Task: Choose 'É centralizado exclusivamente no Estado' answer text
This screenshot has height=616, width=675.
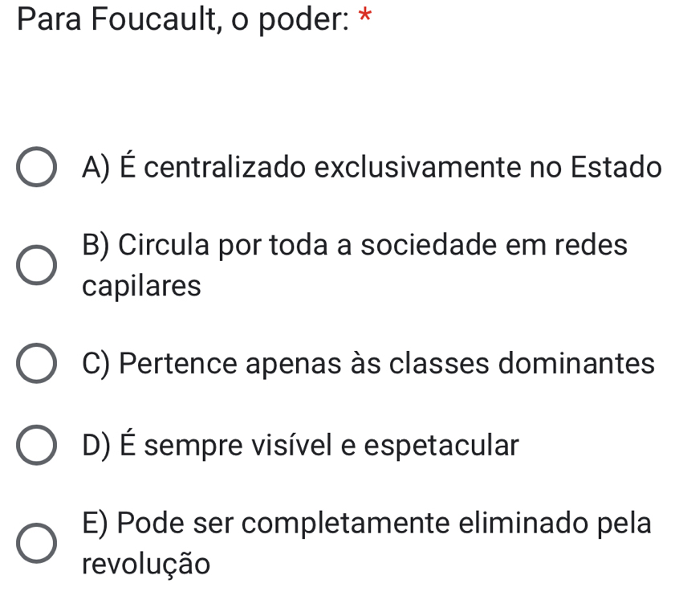Action: 390,166
